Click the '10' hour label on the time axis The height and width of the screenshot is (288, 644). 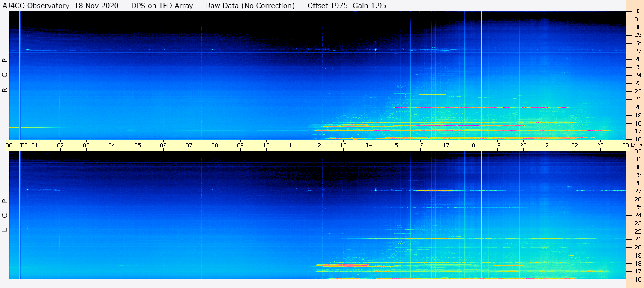pyautogui.click(x=266, y=145)
